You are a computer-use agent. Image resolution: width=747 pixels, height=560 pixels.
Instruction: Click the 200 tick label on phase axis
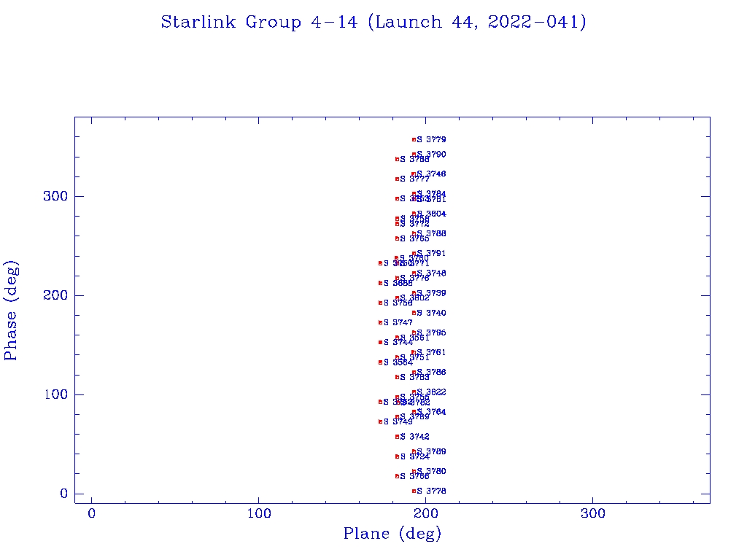click(x=55, y=296)
